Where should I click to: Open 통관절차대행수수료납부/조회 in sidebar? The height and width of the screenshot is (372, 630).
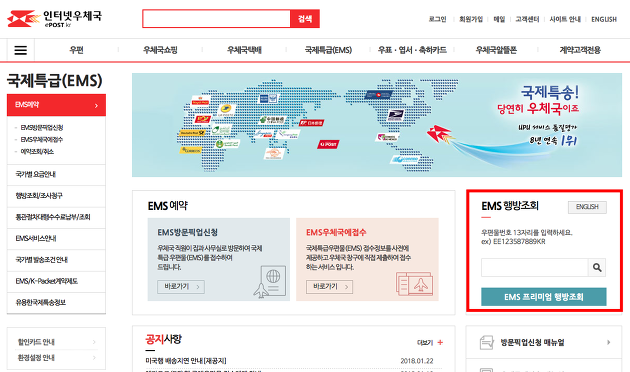click(56, 217)
